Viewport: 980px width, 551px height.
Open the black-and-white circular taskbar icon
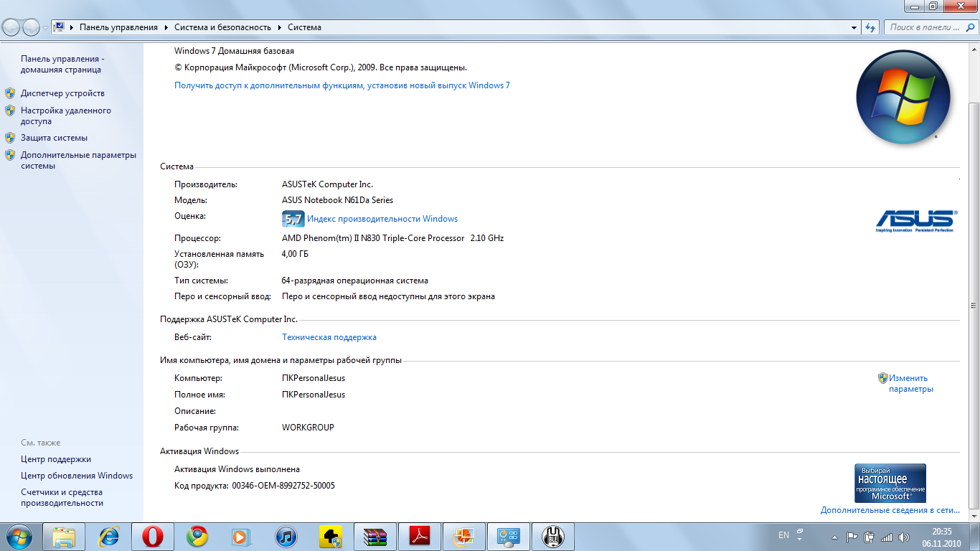click(x=553, y=536)
